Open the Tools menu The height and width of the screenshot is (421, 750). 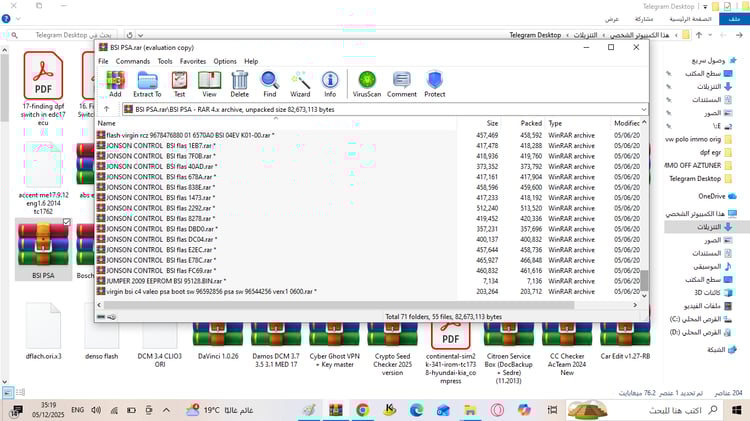[165, 61]
